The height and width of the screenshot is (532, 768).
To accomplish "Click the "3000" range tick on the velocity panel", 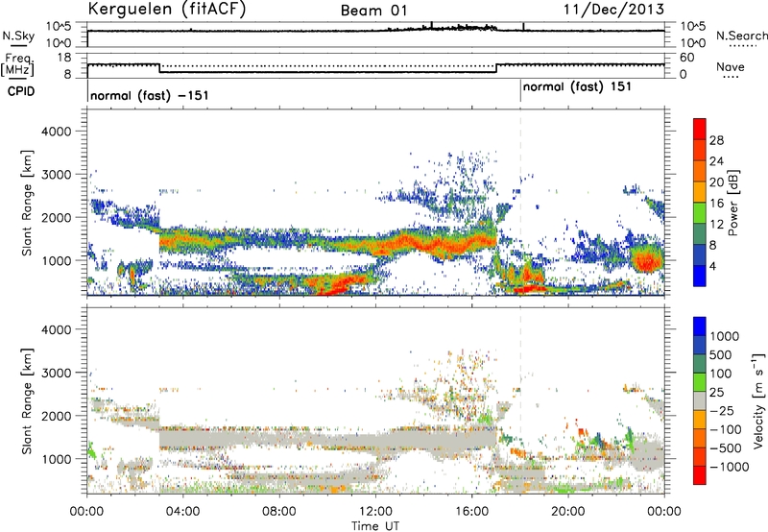I will click(56, 373).
